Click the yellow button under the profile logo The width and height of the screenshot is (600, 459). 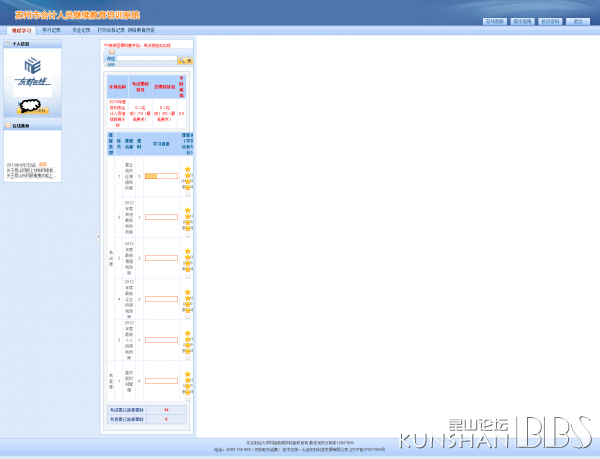pyautogui.click(x=33, y=111)
